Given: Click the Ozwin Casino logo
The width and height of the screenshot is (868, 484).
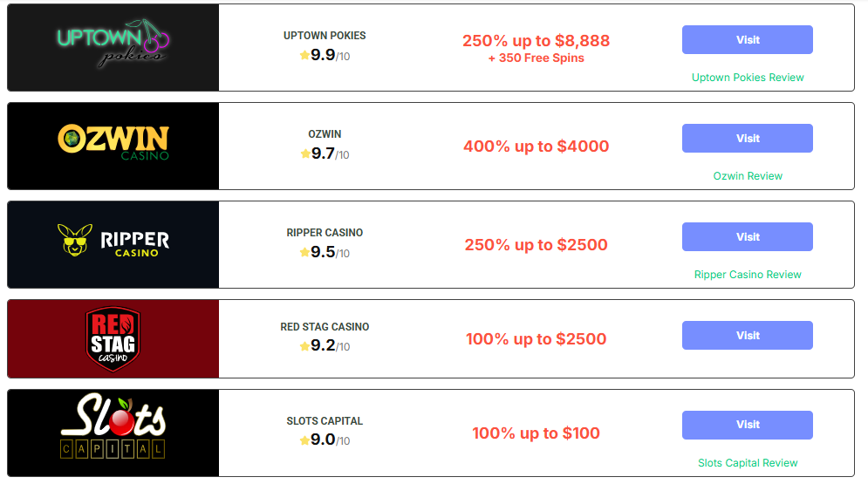Looking at the screenshot, I should (x=113, y=141).
